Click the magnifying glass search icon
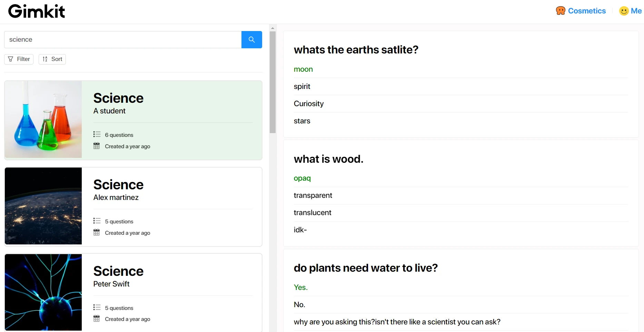This screenshot has height=332, width=644. point(251,40)
